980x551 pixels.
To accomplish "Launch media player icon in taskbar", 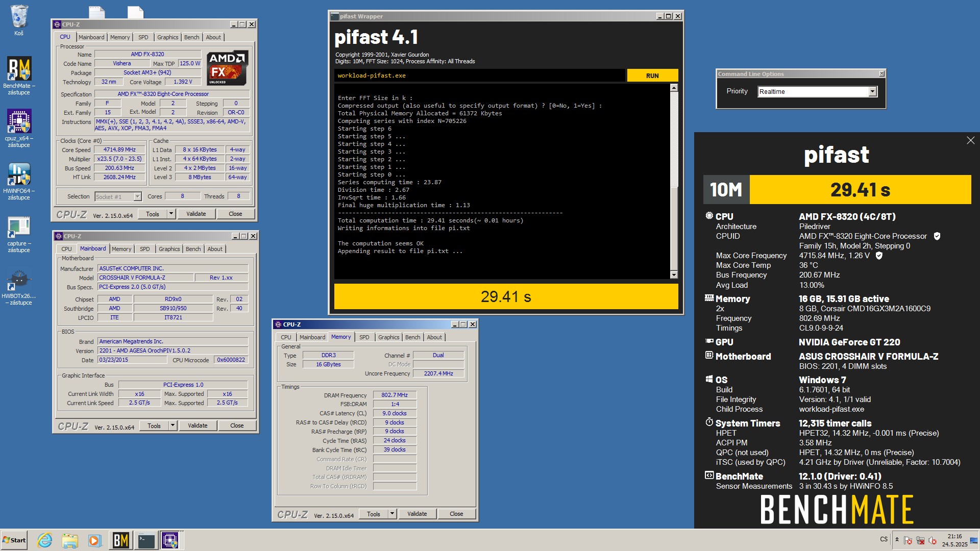I will pos(94,540).
